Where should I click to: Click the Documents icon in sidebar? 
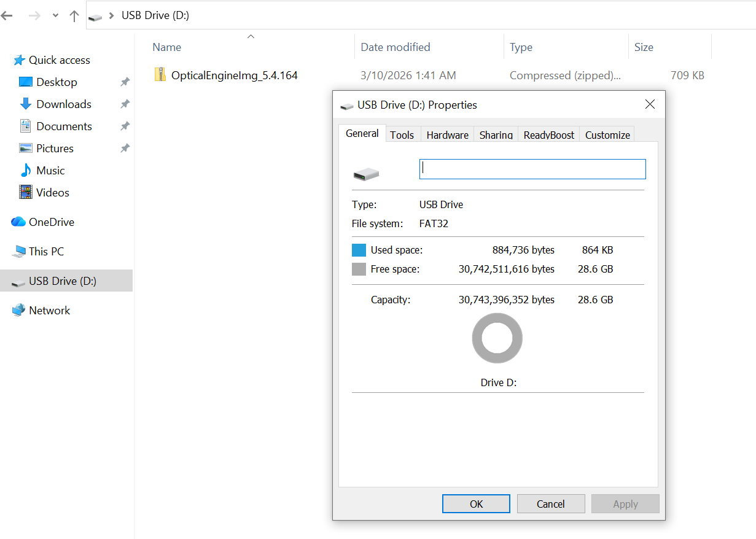[25, 126]
